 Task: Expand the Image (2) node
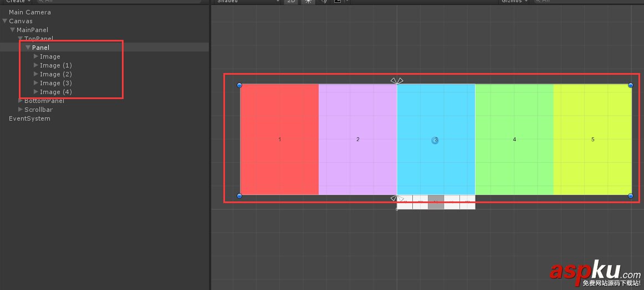[x=35, y=74]
